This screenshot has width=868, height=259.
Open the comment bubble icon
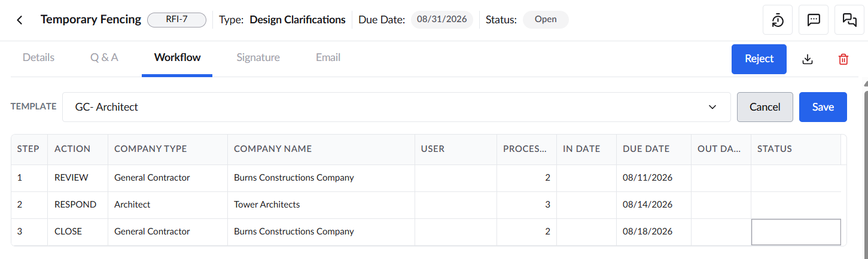814,20
